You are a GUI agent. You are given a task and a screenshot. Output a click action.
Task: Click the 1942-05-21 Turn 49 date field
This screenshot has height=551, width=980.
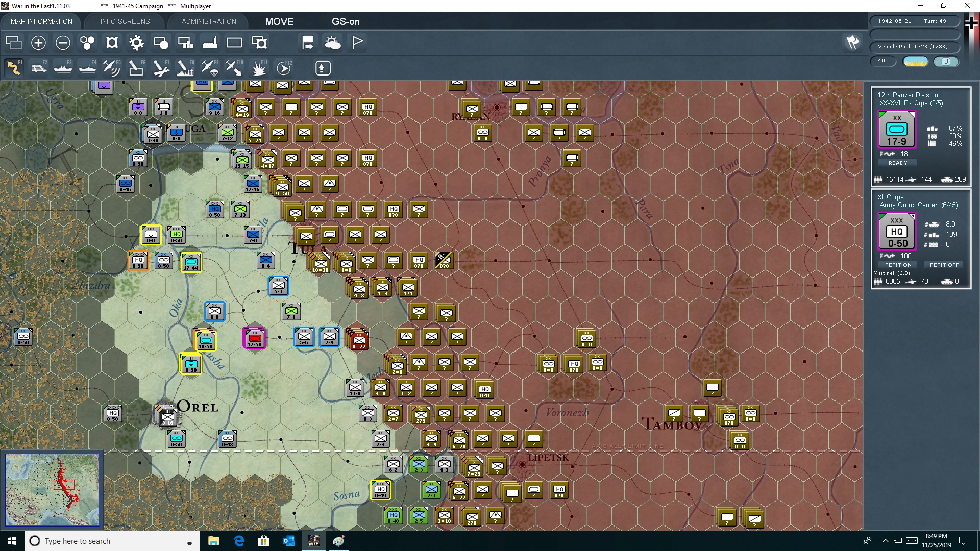click(x=915, y=21)
